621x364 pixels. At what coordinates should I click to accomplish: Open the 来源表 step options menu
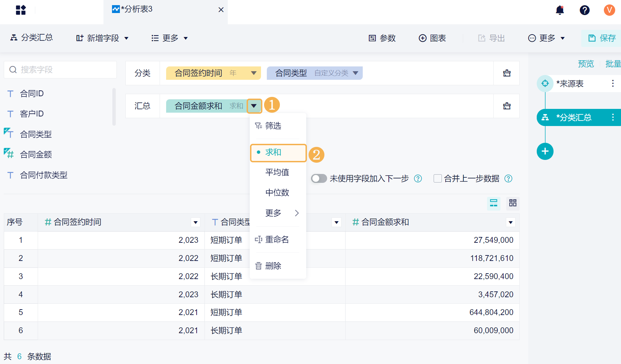(x=612, y=84)
